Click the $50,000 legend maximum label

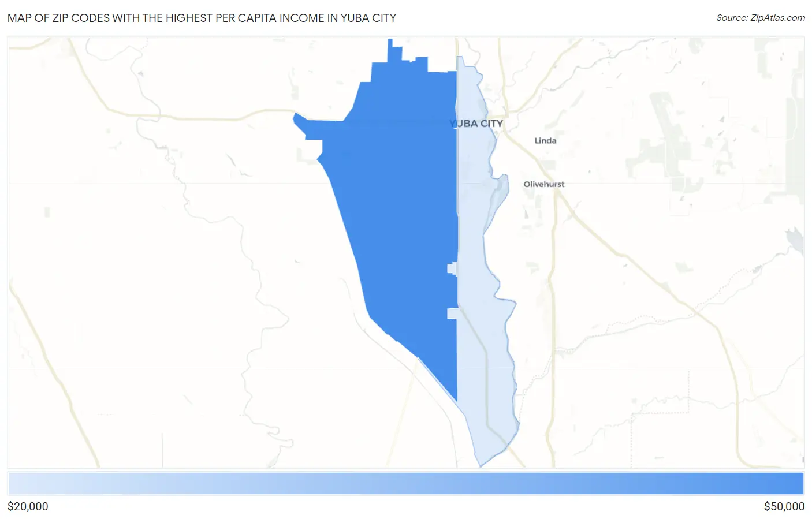click(x=784, y=506)
